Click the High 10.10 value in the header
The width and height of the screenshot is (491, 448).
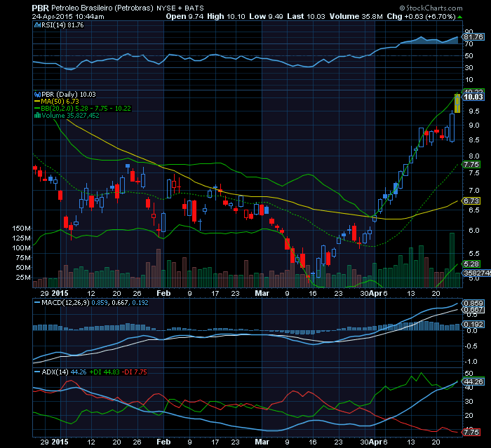[x=226, y=17]
